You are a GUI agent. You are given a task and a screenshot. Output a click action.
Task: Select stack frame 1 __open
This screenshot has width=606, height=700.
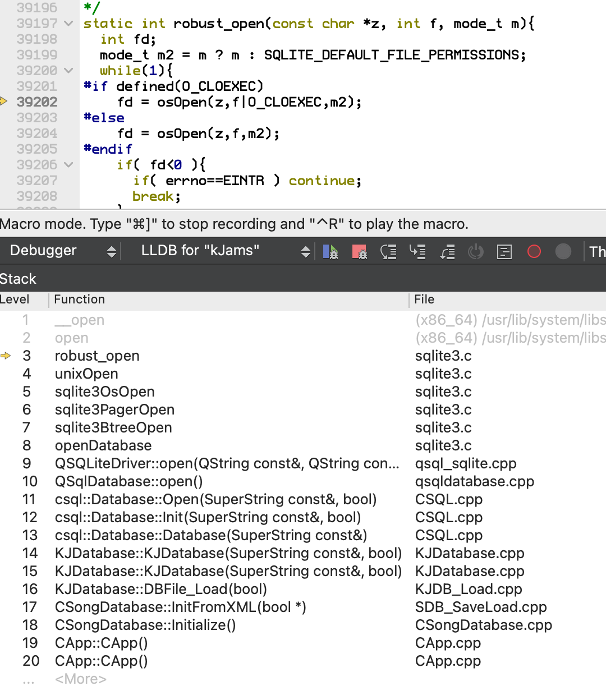[x=303, y=320]
